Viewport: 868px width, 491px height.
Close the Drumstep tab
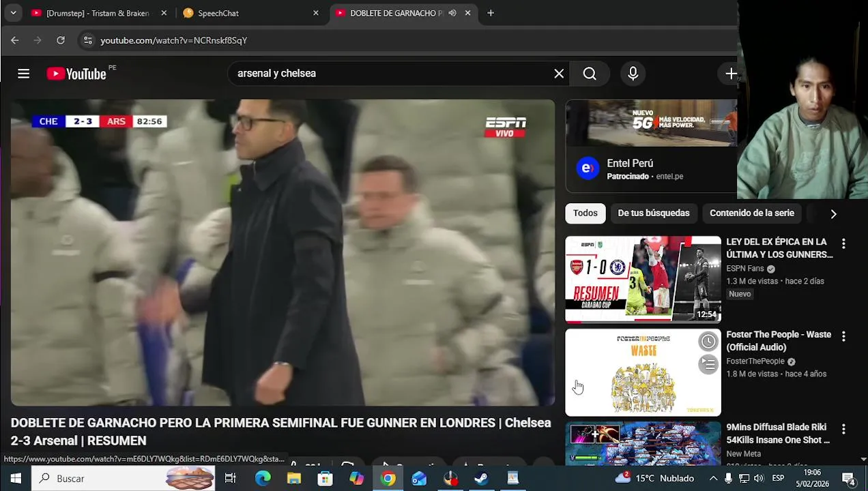pos(164,13)
